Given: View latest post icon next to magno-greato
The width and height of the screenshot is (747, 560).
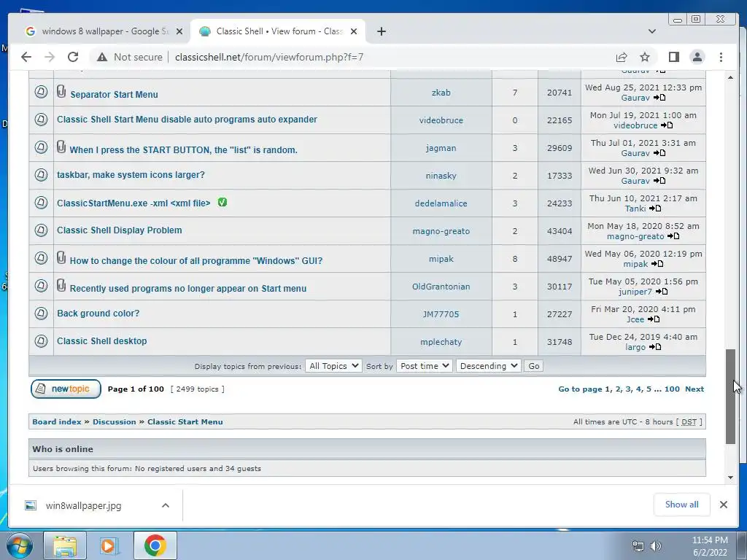Looking at the screenshot, I should click(673, 236).
